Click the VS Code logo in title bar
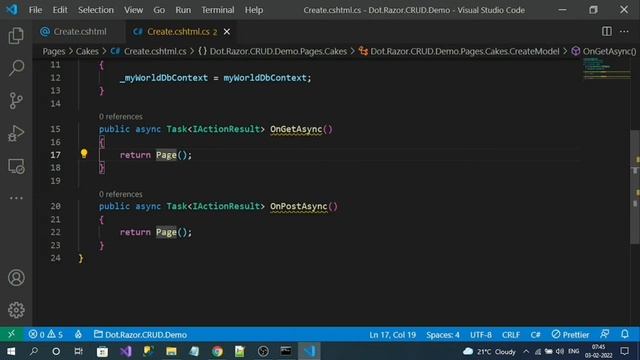This screenshot has width=640, height=360. pyautogui.click(x=11, y=9)
